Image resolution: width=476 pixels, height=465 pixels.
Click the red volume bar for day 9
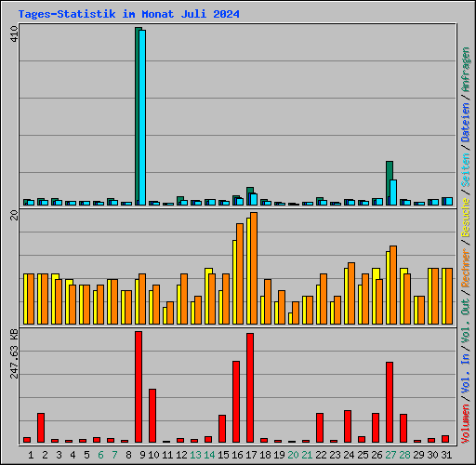139,387
